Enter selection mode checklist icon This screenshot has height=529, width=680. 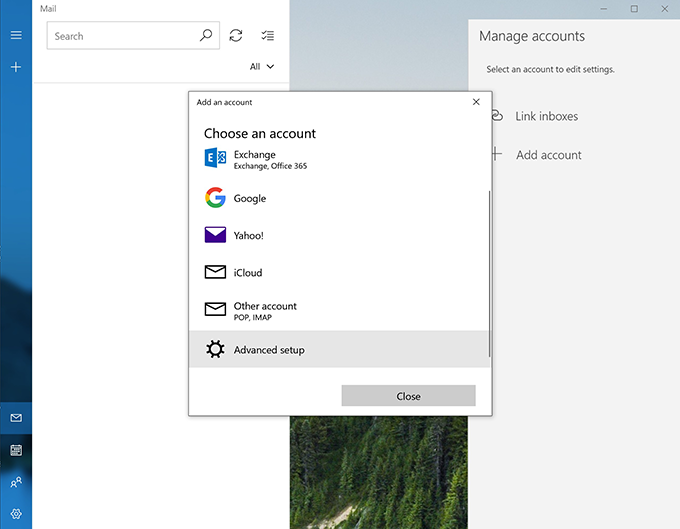coord(268,35)
